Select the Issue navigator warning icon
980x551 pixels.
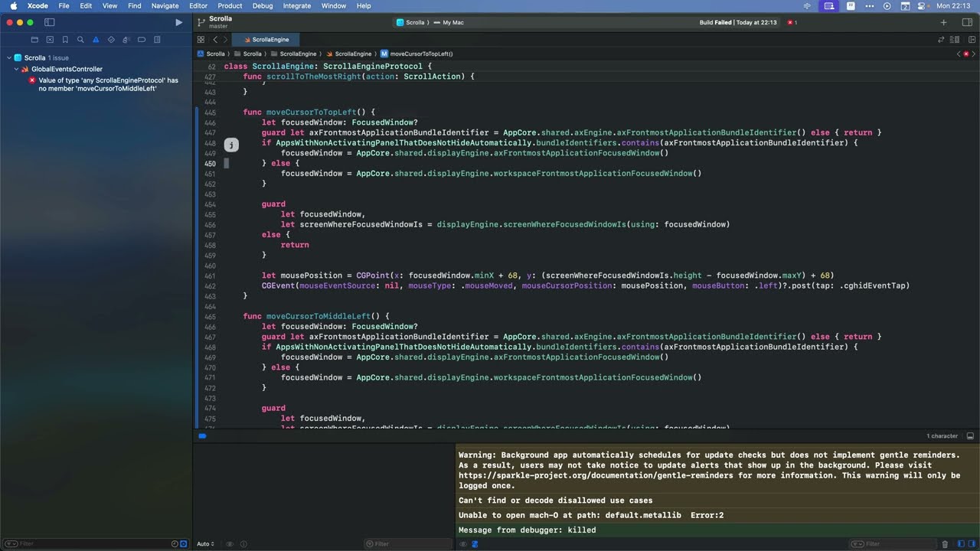pos(96,40)
